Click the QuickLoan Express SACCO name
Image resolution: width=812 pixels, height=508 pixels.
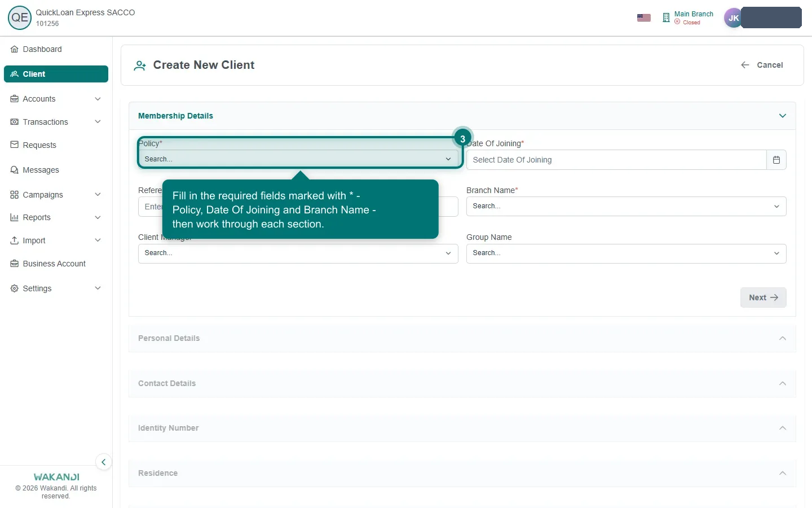coord(85,12)
